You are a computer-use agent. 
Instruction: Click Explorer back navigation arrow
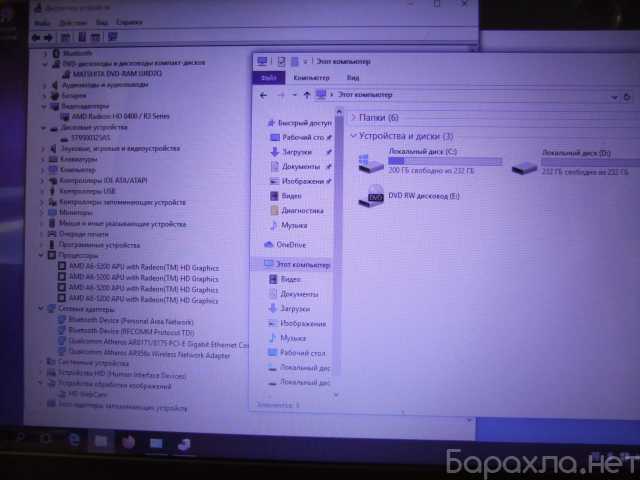tap(263, 96)
